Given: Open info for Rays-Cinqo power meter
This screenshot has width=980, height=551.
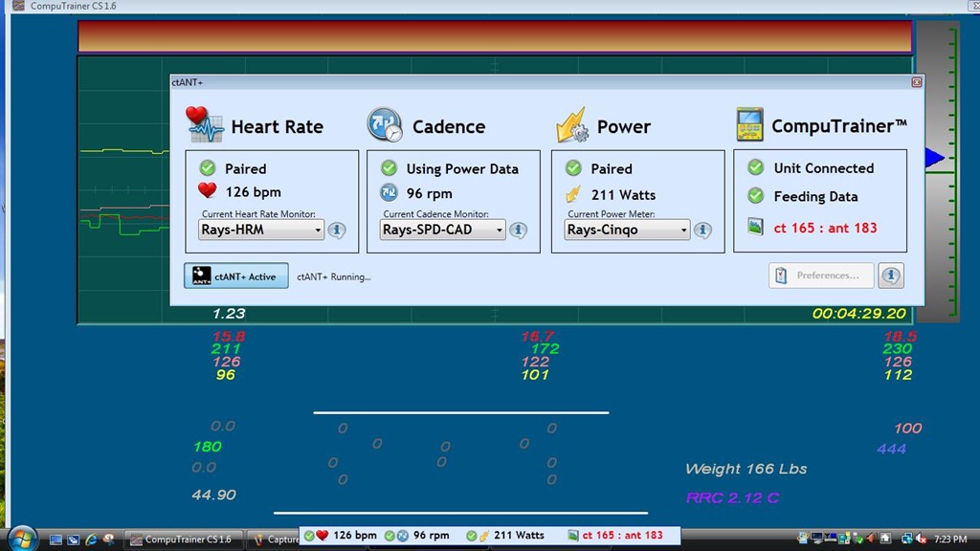Looking at the screenshot, I should [x=702, y=230].
